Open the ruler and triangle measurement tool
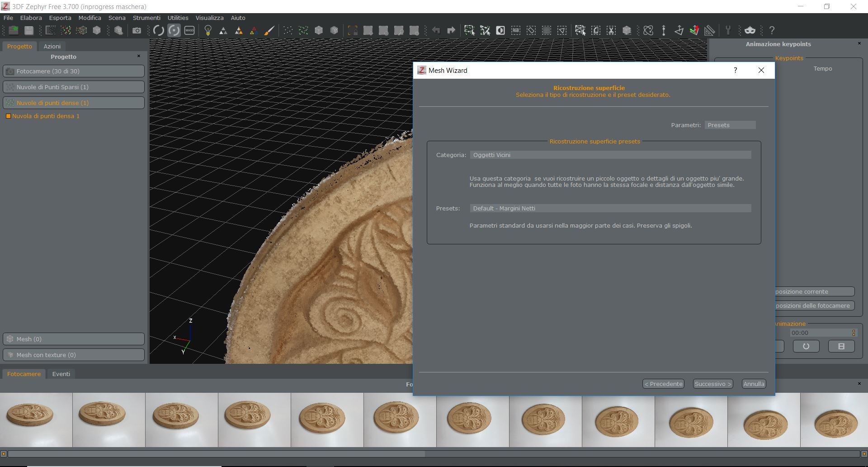This screenshot has width=868, height=467. point(709,30)
